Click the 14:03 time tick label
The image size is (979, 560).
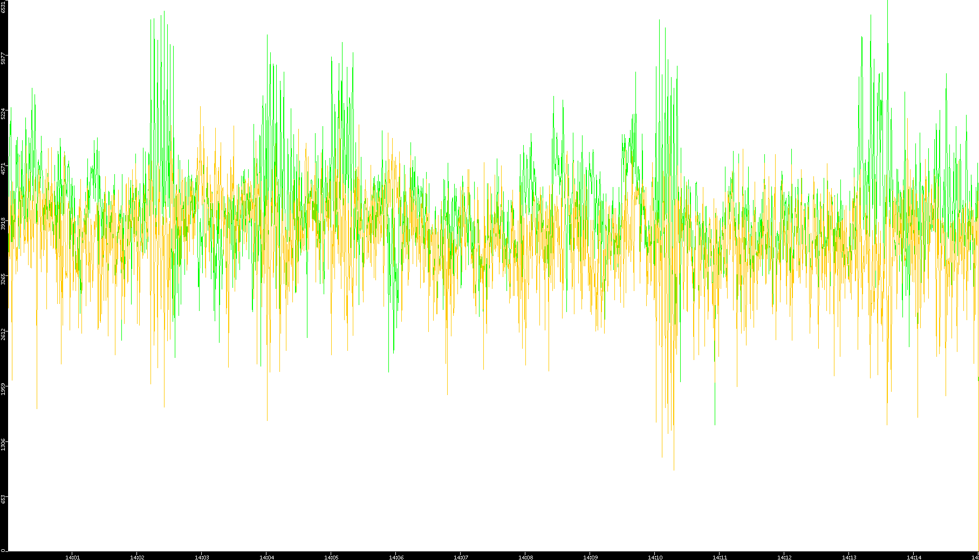pos(202,557)
